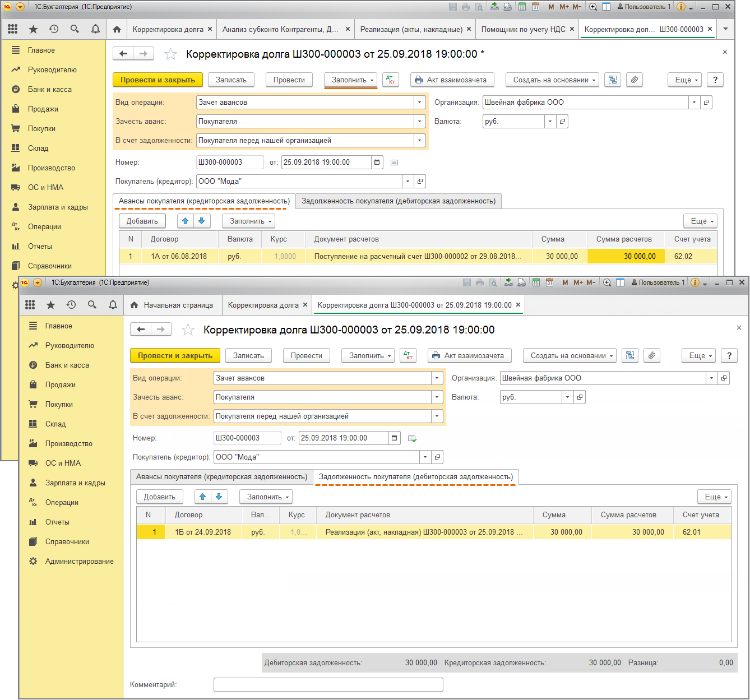The width and height of the screenshot is (750, 700).
Task: Open the related documents structure icon in the back window
Action: pyautogui.click(x=613, y=80)
